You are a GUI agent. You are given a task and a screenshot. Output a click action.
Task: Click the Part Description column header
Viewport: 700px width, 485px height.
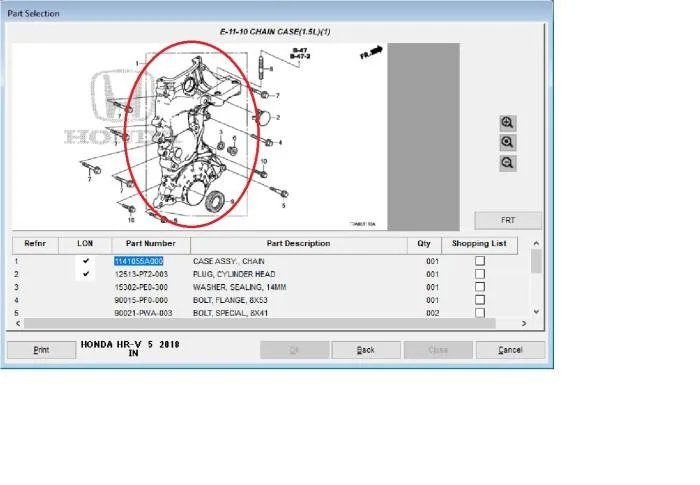click(x=299, y=244)
